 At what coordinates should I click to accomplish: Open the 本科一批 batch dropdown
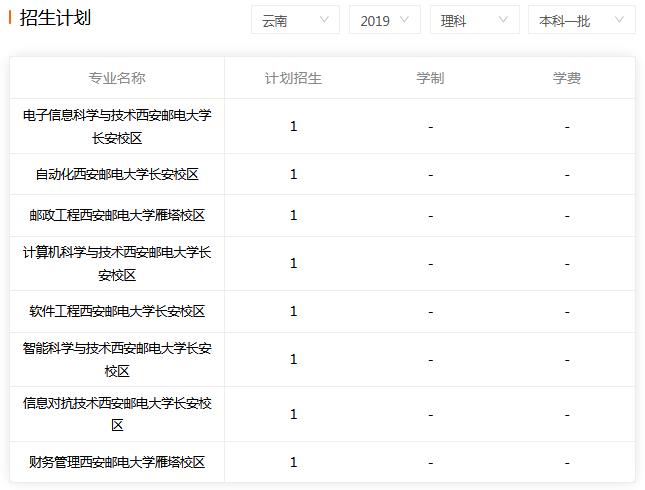[x=582, y=20]
